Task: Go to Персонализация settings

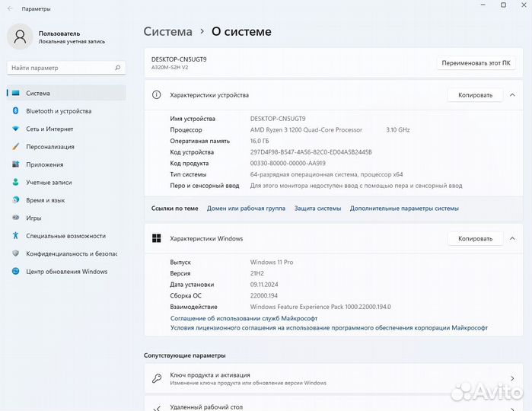Action: tap(50, 147)
